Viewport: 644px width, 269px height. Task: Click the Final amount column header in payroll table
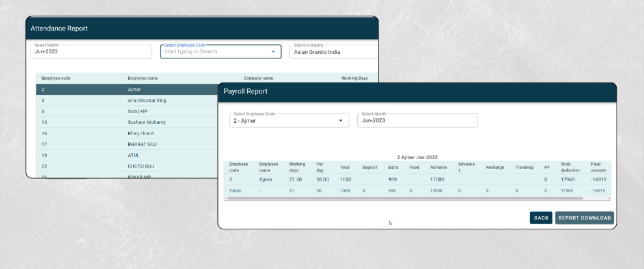tap(599, 167)
